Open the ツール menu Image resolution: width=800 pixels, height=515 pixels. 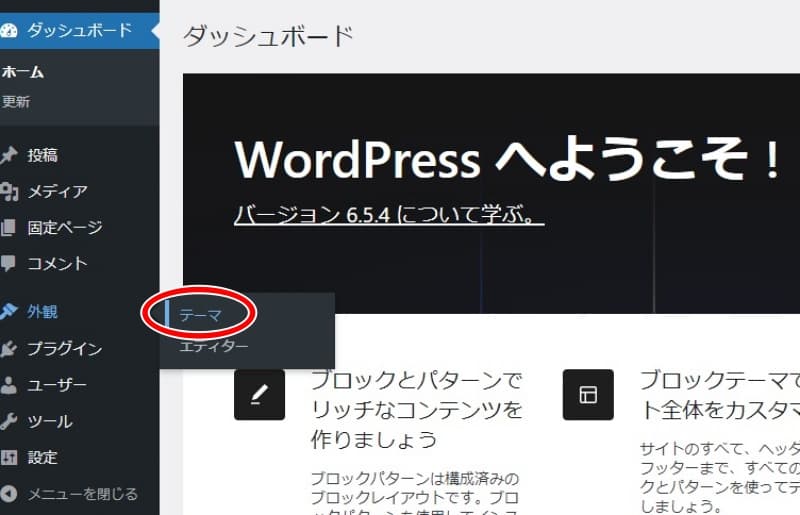tap(50, 422)
